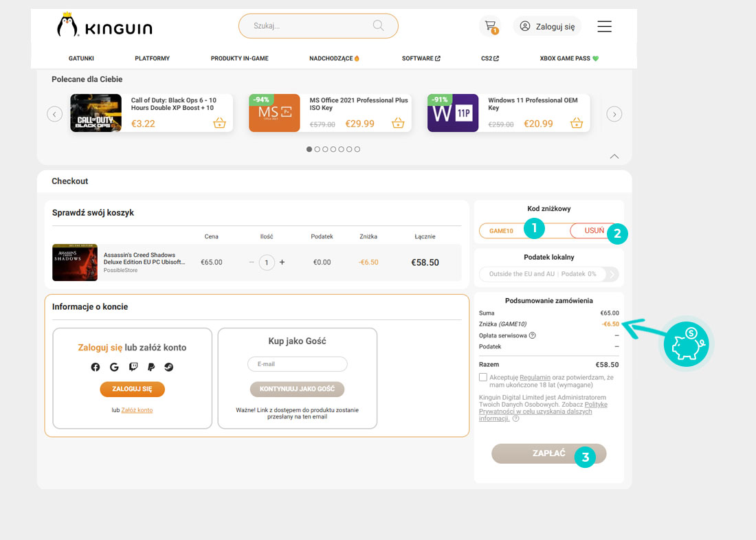Open the hamburger menu

[604, 26]
